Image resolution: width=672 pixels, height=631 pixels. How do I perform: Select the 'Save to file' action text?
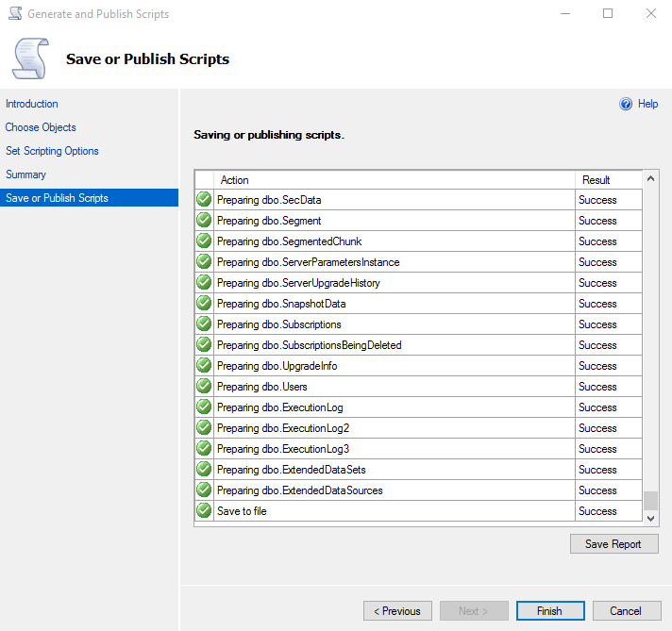click(x=242, y=511)
